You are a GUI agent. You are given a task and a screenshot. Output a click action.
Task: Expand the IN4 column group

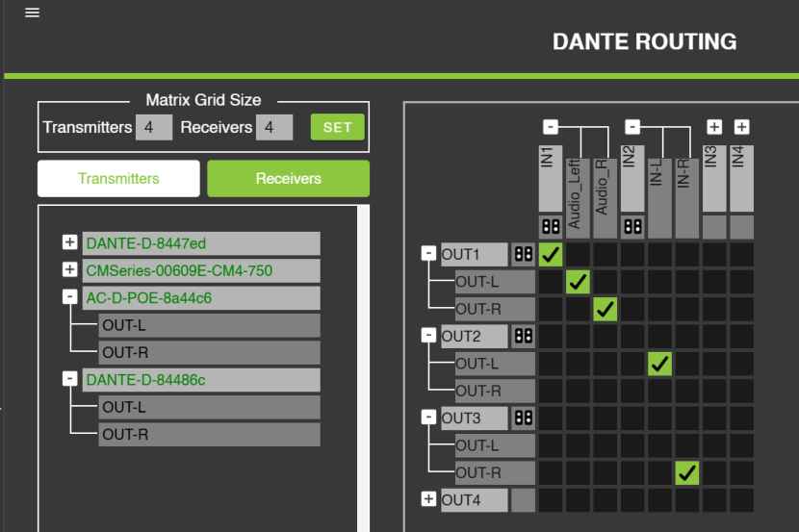pos(741,127)
